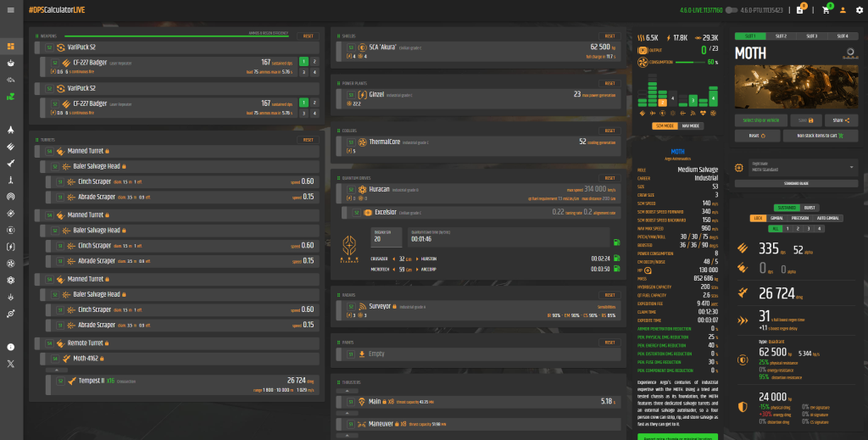Screen dimensions: 868x440
Task: Reset the Weapons section
Action: tap(307, 36)
